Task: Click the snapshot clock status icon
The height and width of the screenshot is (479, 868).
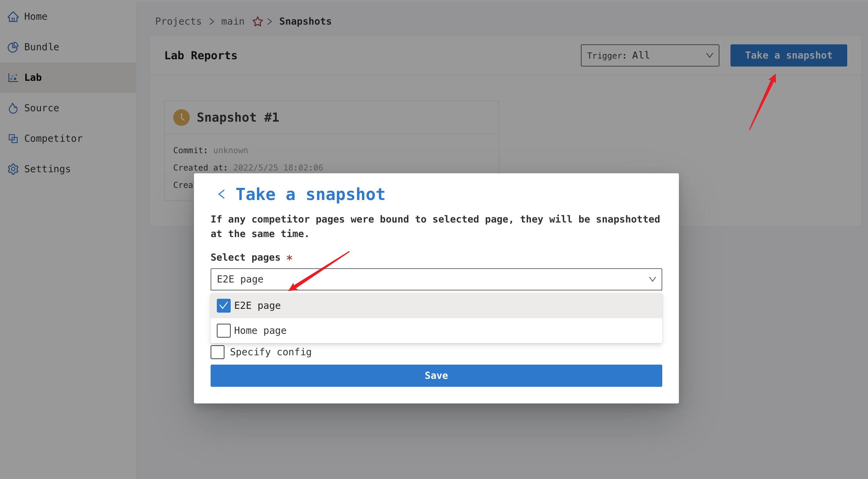Action: click(x=181, y=118)
